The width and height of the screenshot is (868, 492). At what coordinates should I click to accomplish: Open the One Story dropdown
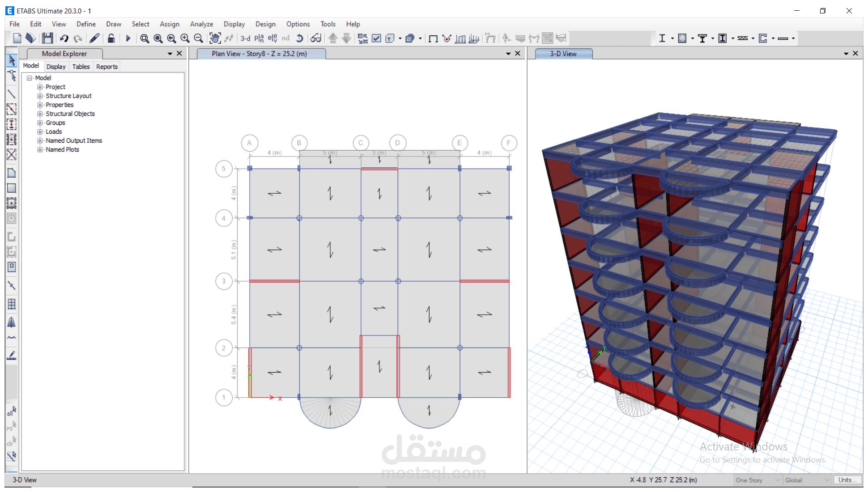[758, 480]
